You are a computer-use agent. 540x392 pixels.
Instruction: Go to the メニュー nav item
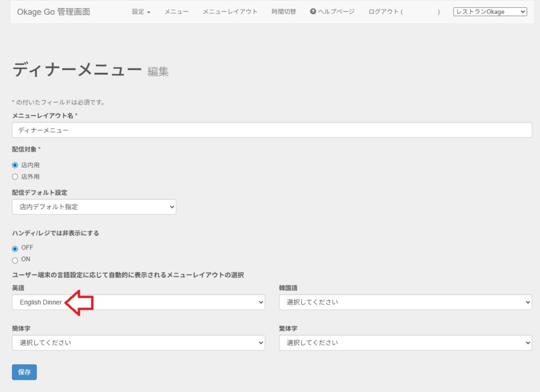click(x=176, y=12)
